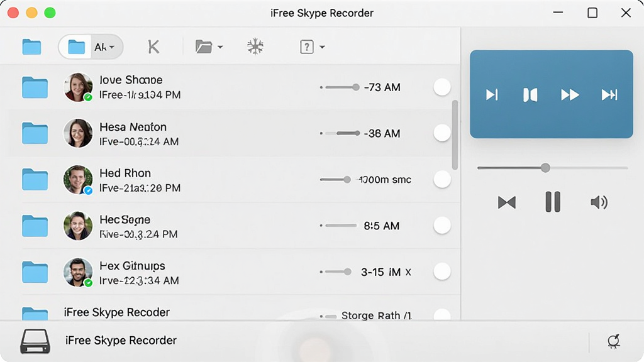The height and width of the screenshot is (362, 644).
Task: Toggle the round selector for Hec Seme
Action: pos(442,226)
